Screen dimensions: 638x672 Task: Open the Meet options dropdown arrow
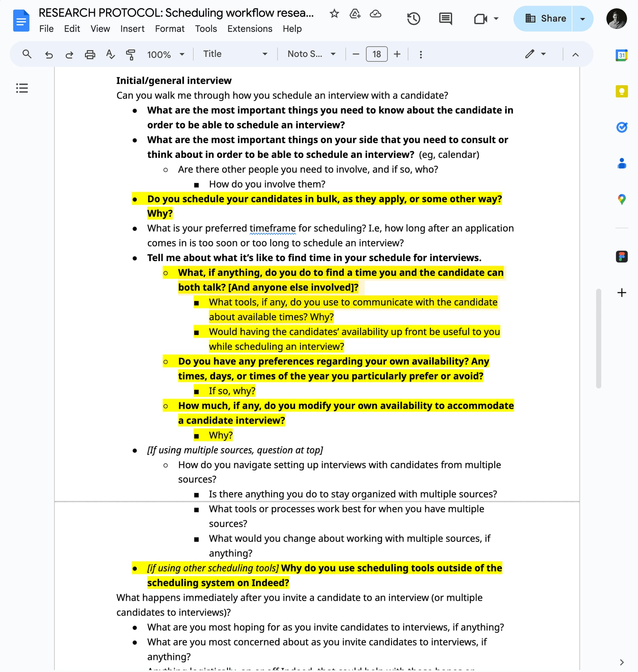[496, 18]
